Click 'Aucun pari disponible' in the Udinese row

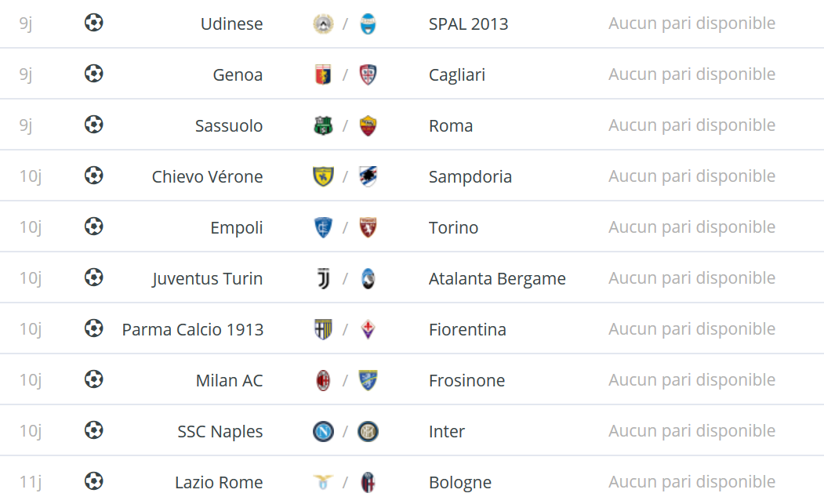pyautogui.click(x=692, y=24)
